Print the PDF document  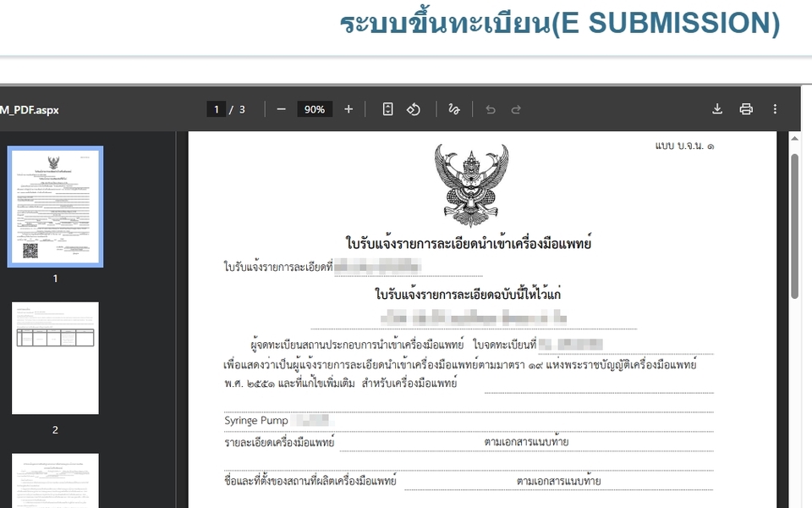coord(746,109)
